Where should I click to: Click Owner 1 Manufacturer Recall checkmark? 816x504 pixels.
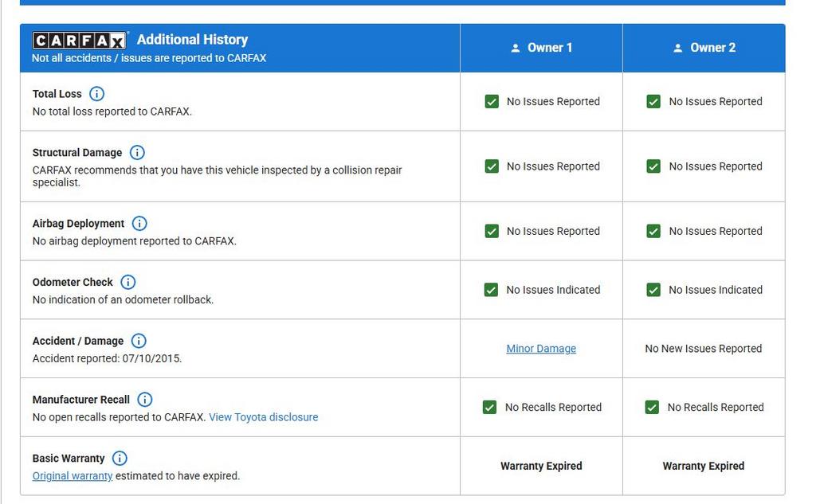(x=490, y=407)
